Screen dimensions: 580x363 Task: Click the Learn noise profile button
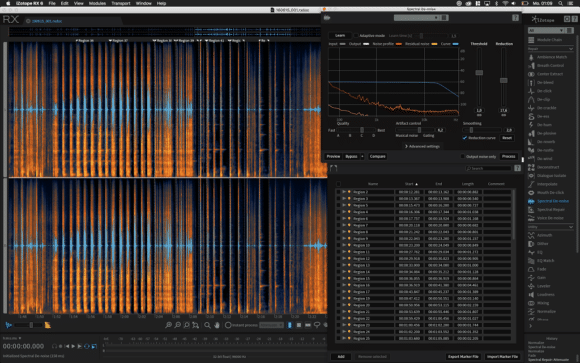(340, 36)
